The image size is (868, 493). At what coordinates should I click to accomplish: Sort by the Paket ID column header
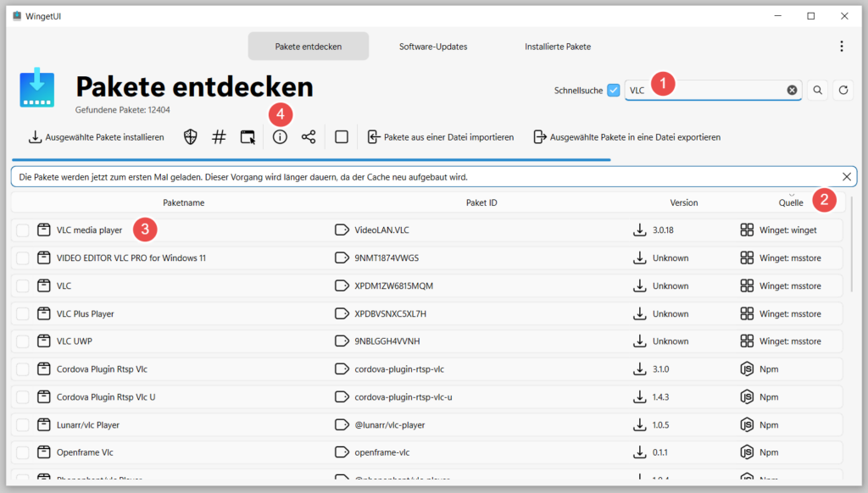(481, 202)
